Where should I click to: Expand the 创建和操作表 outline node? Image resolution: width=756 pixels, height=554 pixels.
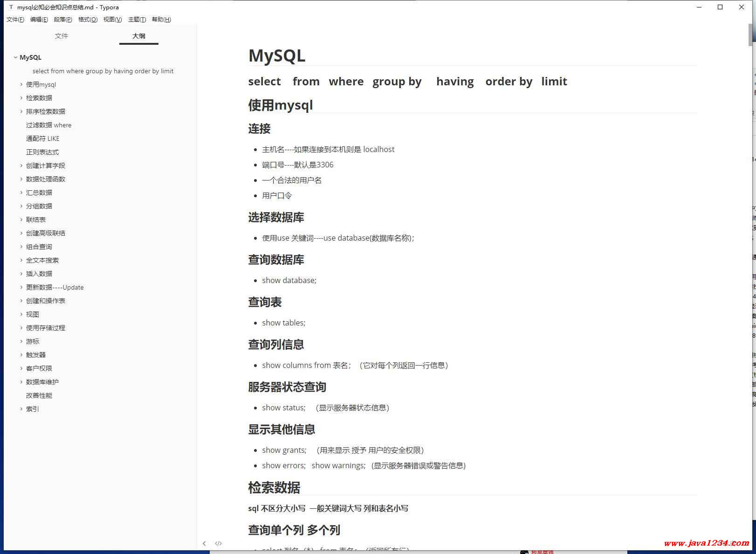point(21,301)
